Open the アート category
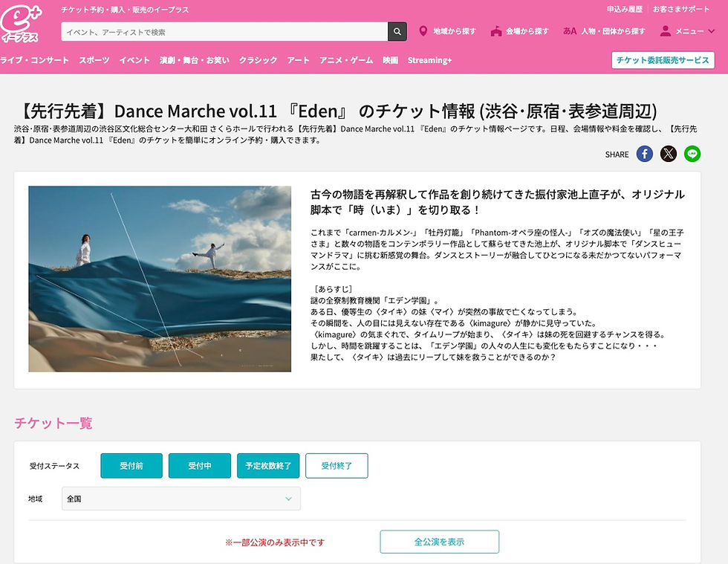 pyautogui.click(x=298, y=60)
